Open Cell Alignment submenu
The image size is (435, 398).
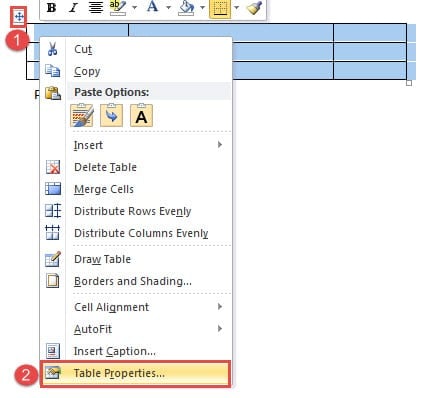(136, 307)
